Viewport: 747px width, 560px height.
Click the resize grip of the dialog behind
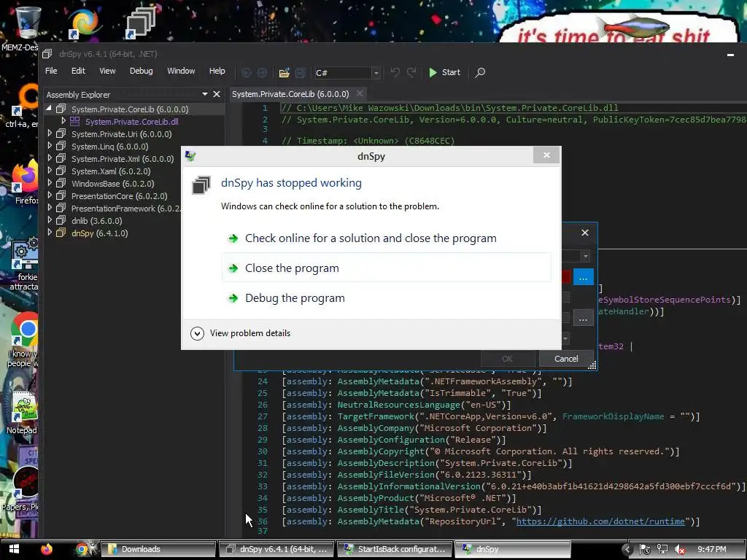[x=592, y=366]
